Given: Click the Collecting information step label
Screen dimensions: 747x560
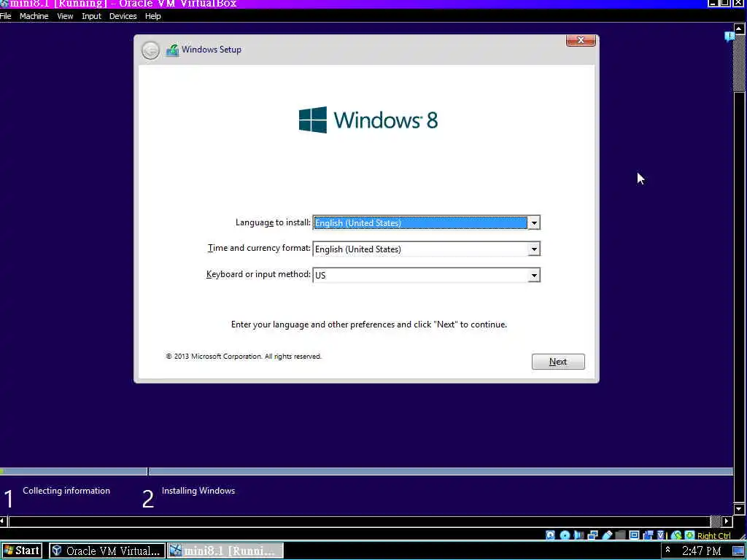Looking at the screenshot, I should pyautogui.click(x=66, y=491).
